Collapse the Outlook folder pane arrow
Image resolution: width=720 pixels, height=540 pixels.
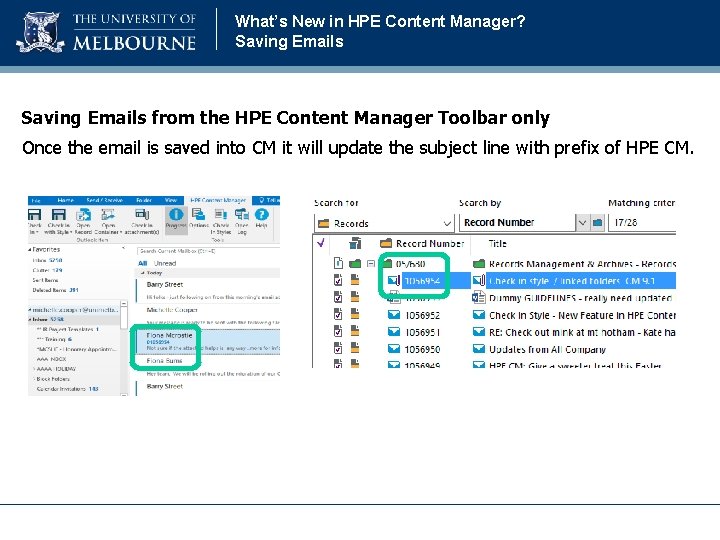click(x=124, y=249)
